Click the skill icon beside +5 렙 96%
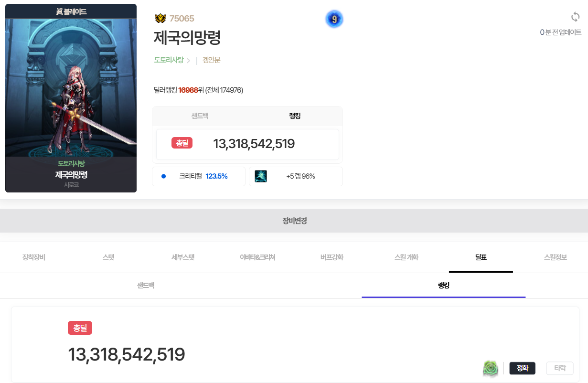588x383 pixels. point(261,176)
